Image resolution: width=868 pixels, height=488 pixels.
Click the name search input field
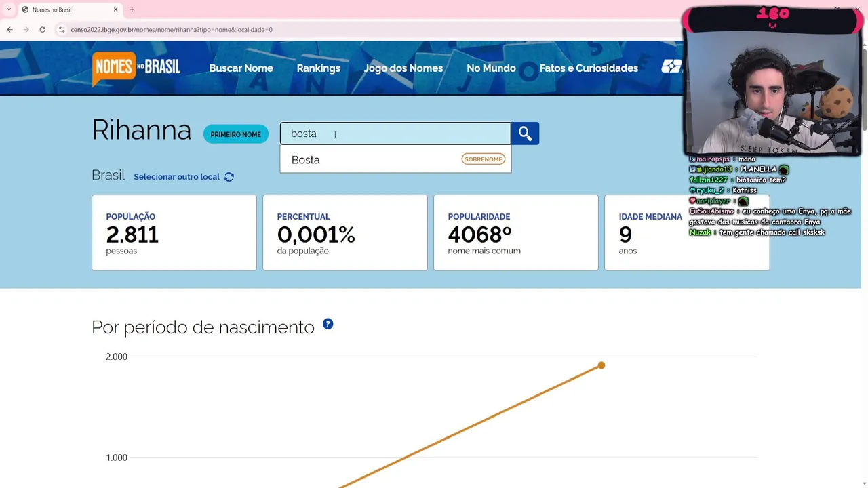(x=395, y=134)
